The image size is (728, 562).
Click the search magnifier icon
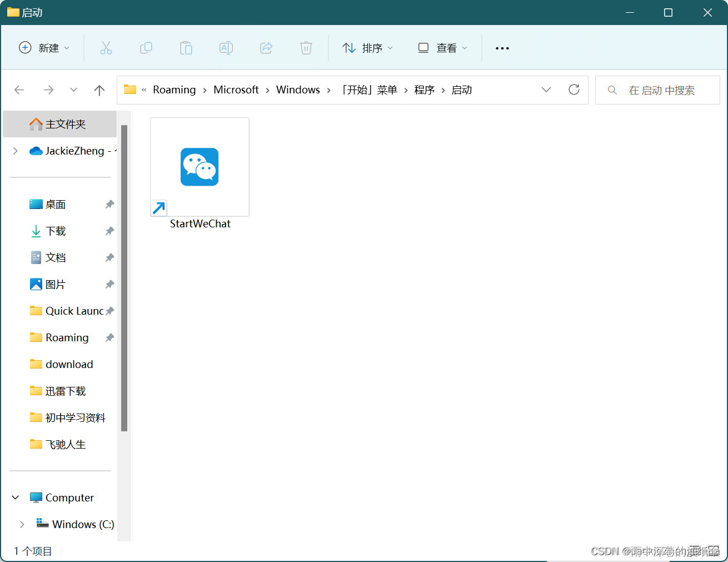(x=612, y=90)
